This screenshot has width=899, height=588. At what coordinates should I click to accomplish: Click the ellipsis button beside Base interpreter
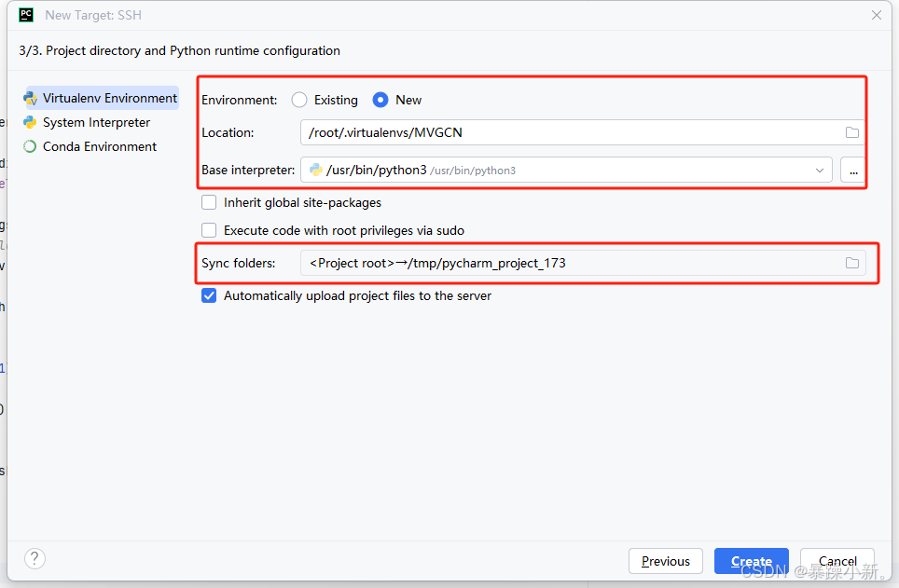(853, 171)
